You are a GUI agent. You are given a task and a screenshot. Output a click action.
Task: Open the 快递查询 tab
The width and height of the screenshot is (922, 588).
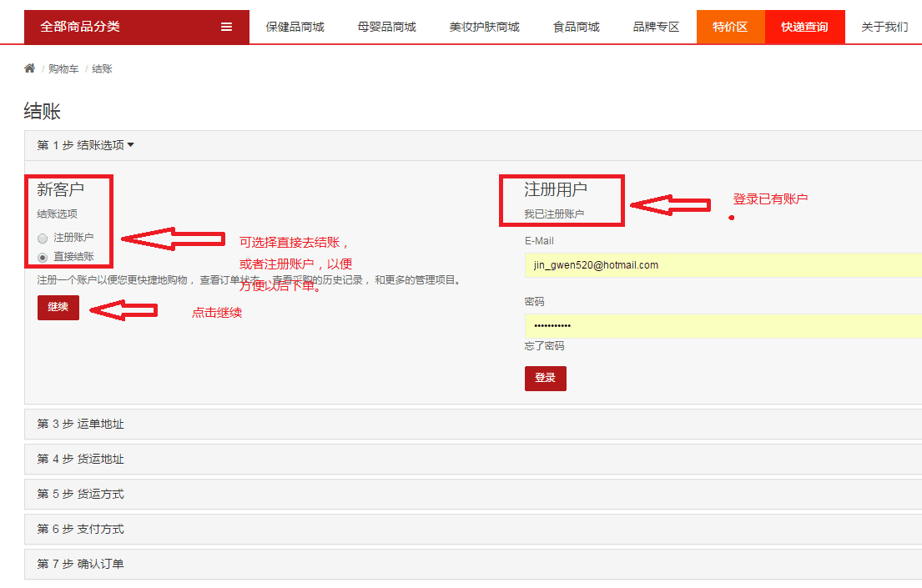[x=804, y=27]
